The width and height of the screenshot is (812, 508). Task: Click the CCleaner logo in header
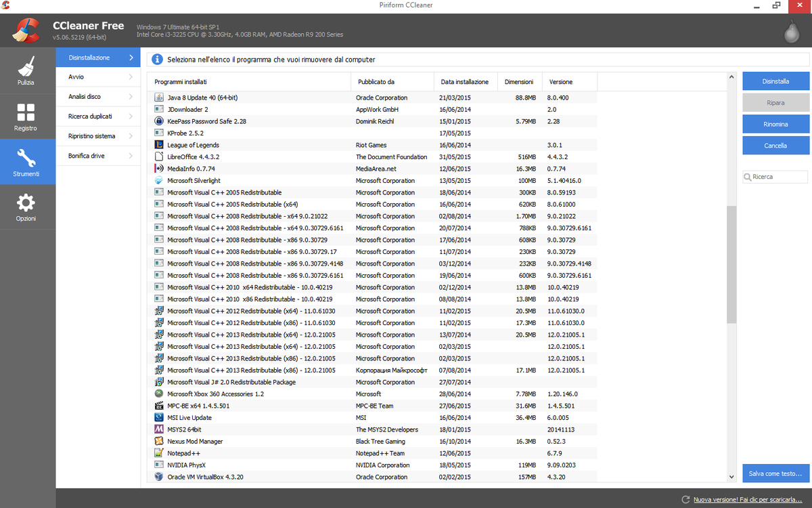tap(25, 29)
